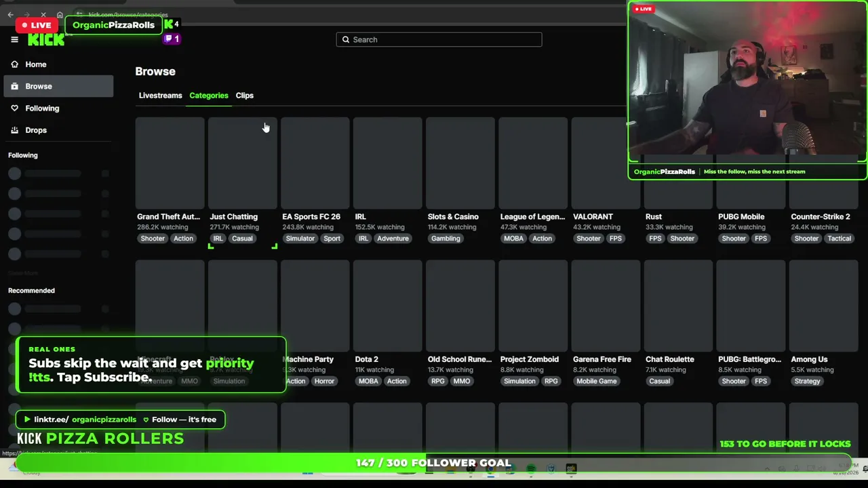Image resolution: width=868 pixels, height=488 pixels.
Task: Click MMO tag under Old School Rune...
Action: coord(462,381)
